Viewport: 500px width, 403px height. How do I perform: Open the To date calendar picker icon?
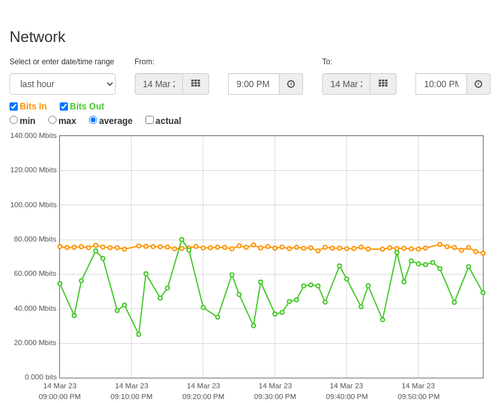click(383, 84)
